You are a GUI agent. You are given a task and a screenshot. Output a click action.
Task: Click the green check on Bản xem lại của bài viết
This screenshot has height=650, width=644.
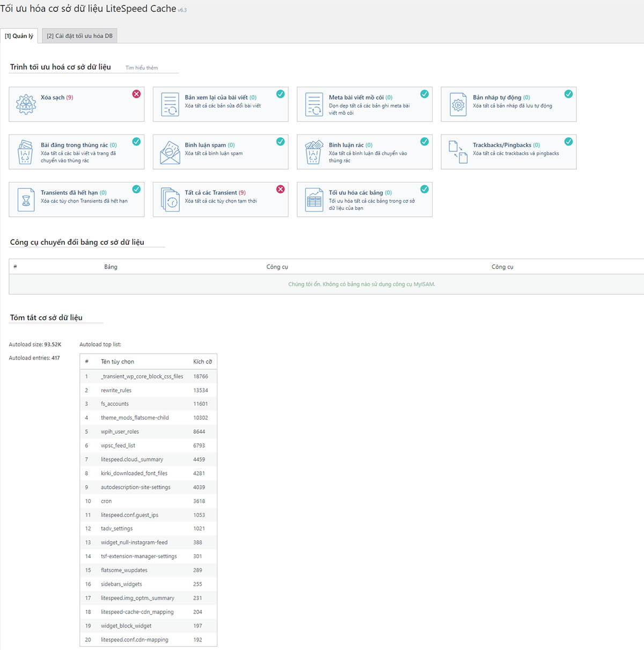[x=280, y=94]
